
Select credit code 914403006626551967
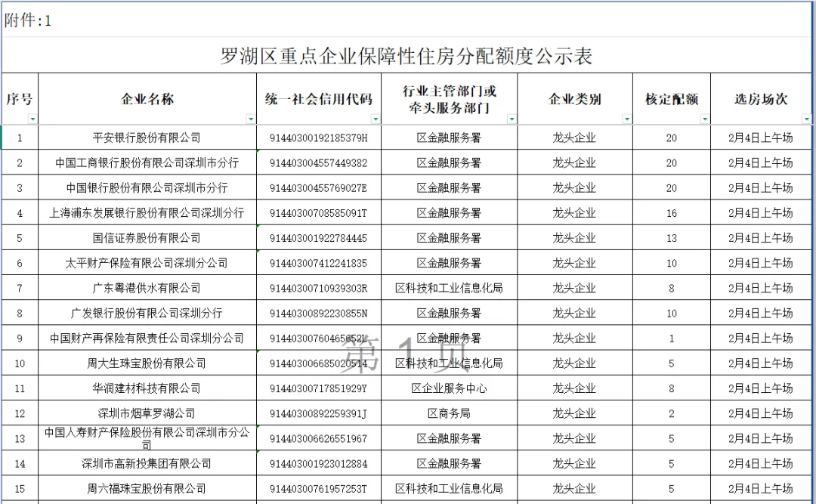[x=319, y=438]
